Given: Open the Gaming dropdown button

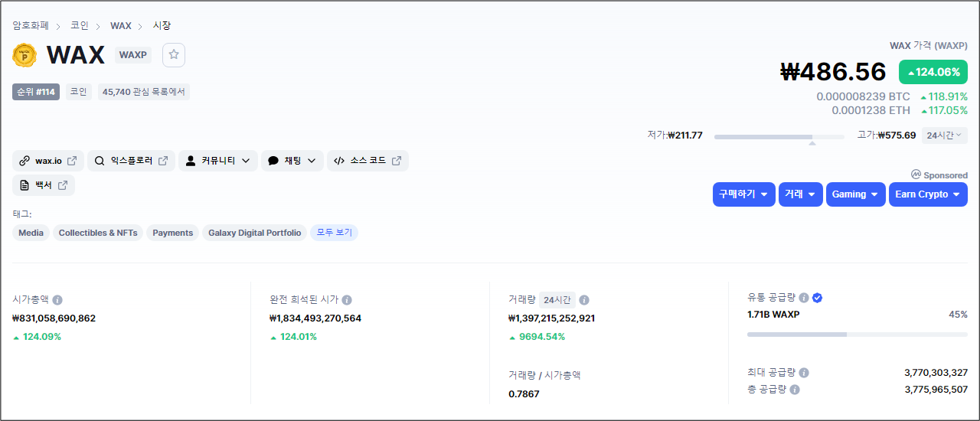Looking at the screenshot, I should point(856,194).
